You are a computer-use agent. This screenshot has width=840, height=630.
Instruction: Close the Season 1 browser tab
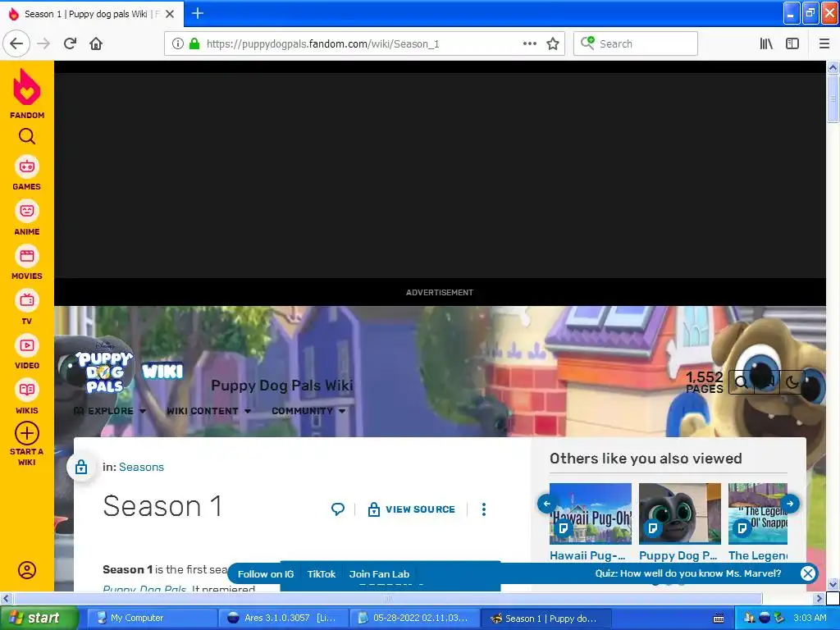pyautogui.click(x=170, y=14)
